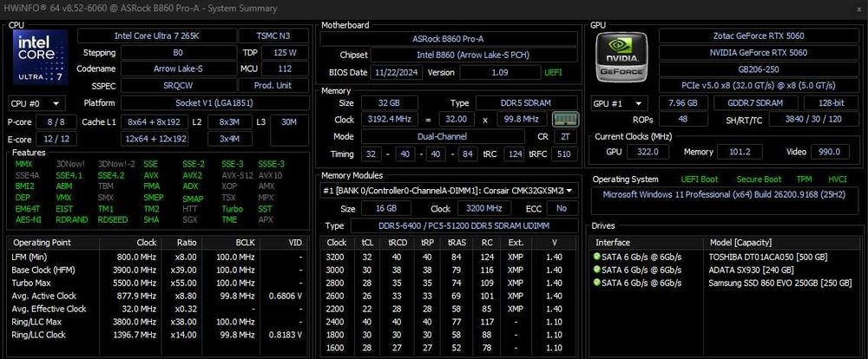This screenshot has width=868, height=359.
Task: Select the Avg. Effective Clock row
Action: [x=158, y=309]
